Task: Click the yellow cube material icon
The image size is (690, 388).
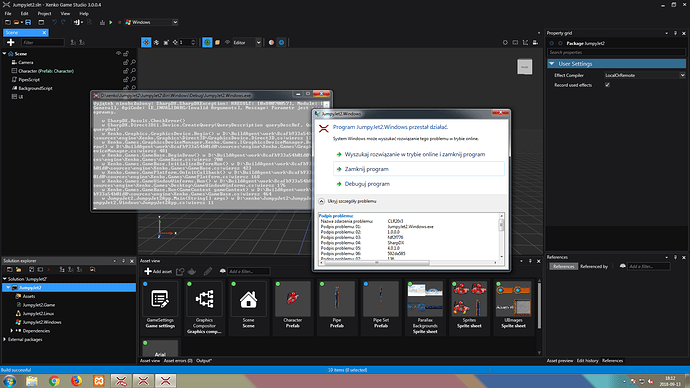Action: (217, 42)
